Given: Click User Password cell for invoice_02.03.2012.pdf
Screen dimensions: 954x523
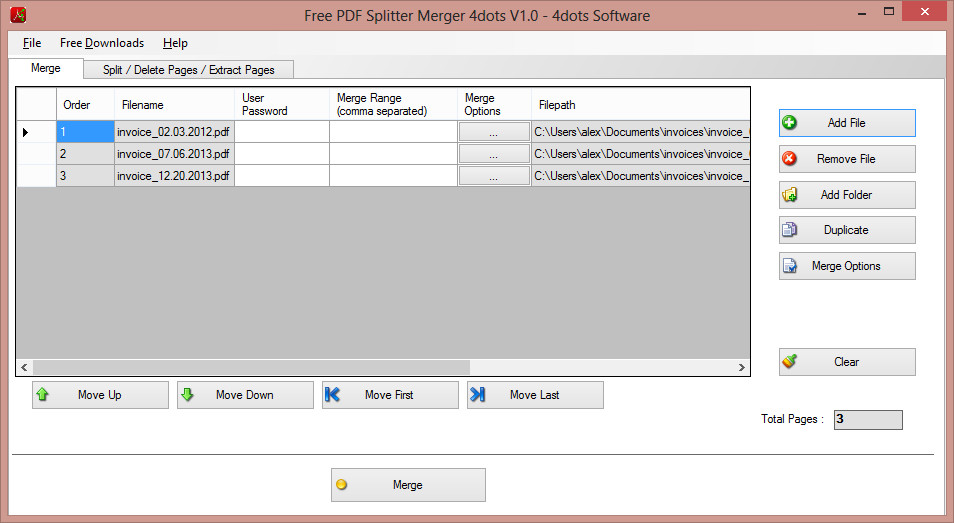Looking at the screenshot, I should [282, 132].
